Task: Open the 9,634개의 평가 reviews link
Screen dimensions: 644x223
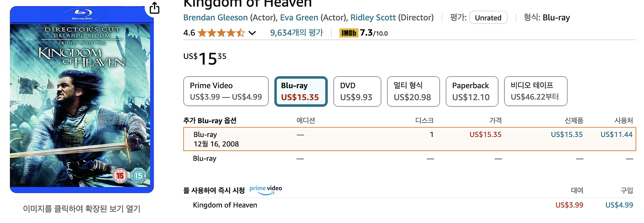Action: (297, 33)
